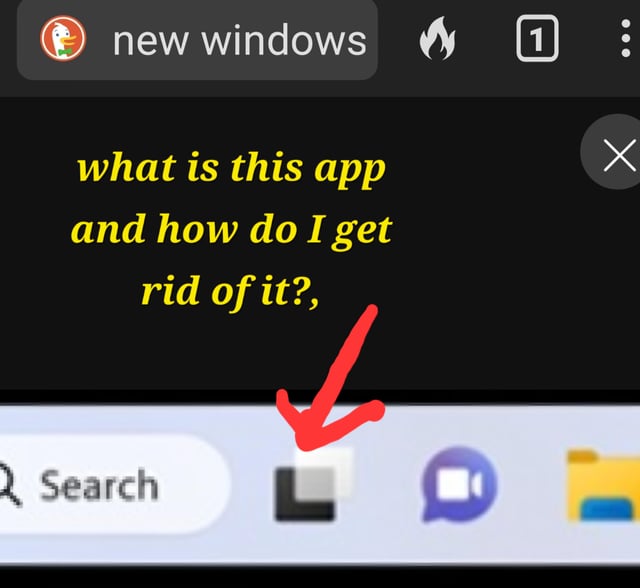This screenshot has height=588, width=640.
Task: Tap the 'what is this app' caption line
Action: [231, 168]
